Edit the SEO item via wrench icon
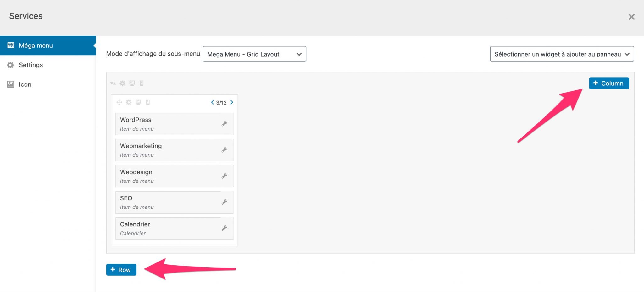The height and width of the screenshot is (292, 644). click(x=224, y=202)
